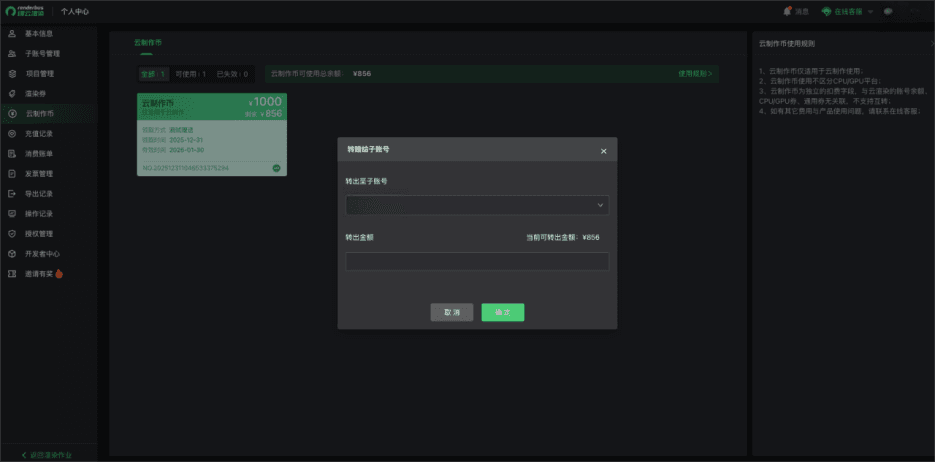The height and width of the screenshot is (462, 935).
Task: Open 子账号管理 in the sidebar
Action: coord(42,54)
